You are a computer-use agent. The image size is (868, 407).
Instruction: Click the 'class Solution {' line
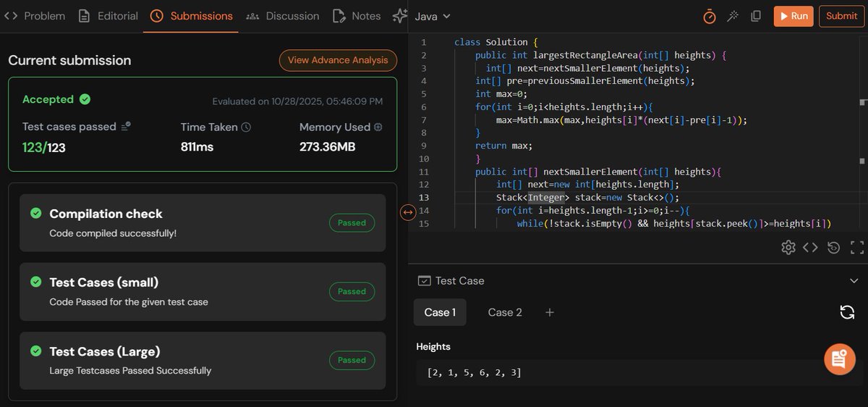coord(496,42)
